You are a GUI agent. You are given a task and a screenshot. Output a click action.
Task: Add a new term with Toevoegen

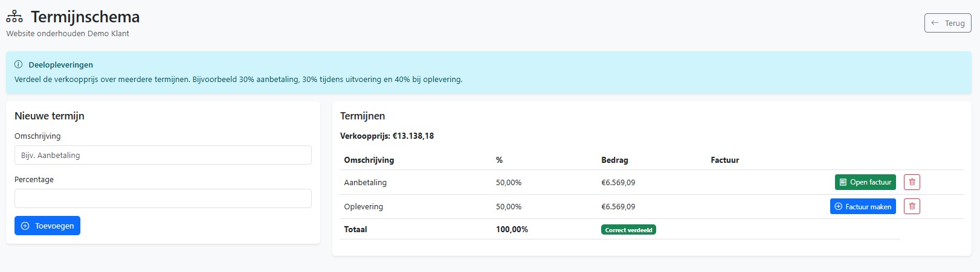47,226
